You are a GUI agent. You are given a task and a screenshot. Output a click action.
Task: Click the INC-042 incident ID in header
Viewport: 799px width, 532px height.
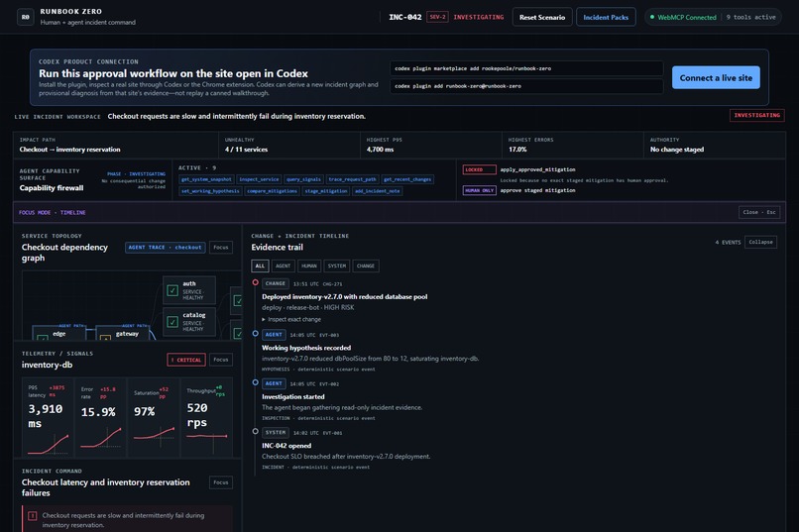405,17
